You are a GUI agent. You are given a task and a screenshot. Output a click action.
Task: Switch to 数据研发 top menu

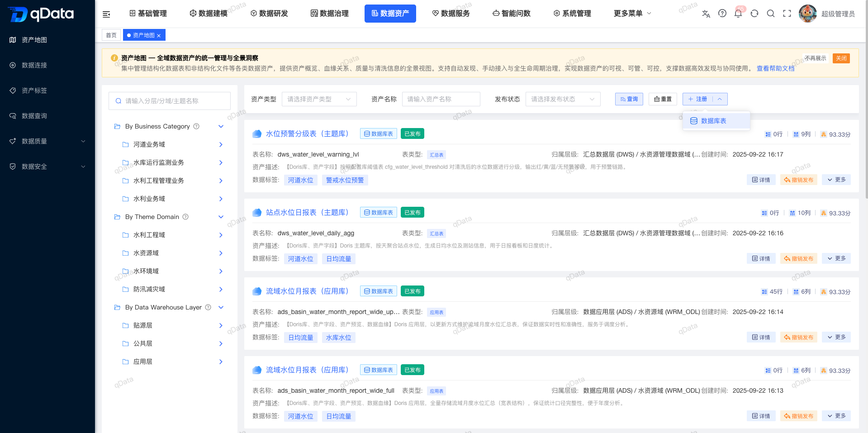(x=269, y=14)
